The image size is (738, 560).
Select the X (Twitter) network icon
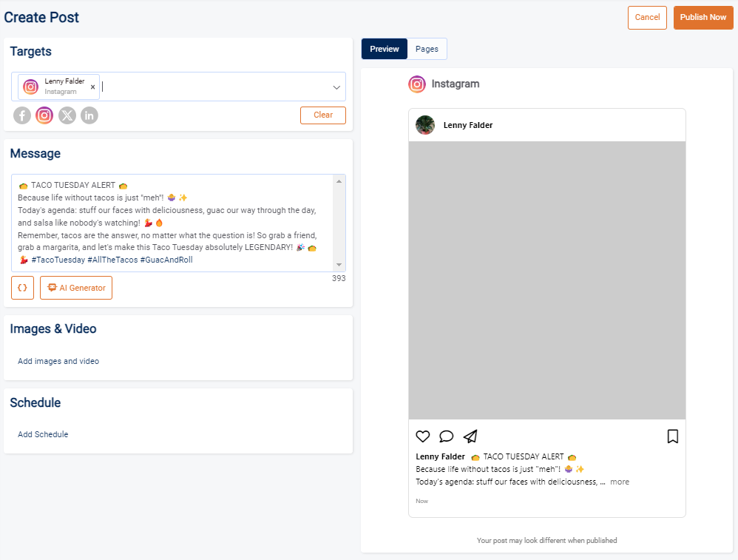point(67,115)
